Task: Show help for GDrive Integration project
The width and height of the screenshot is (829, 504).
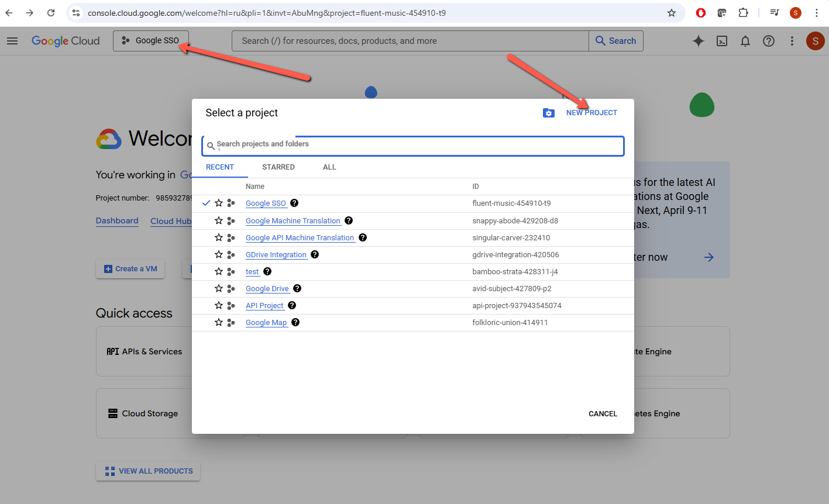Action: click(315, 254)
